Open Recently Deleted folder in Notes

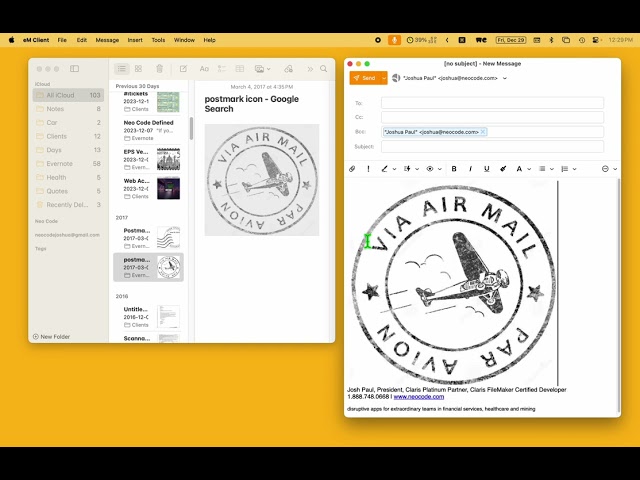point(68,205)
